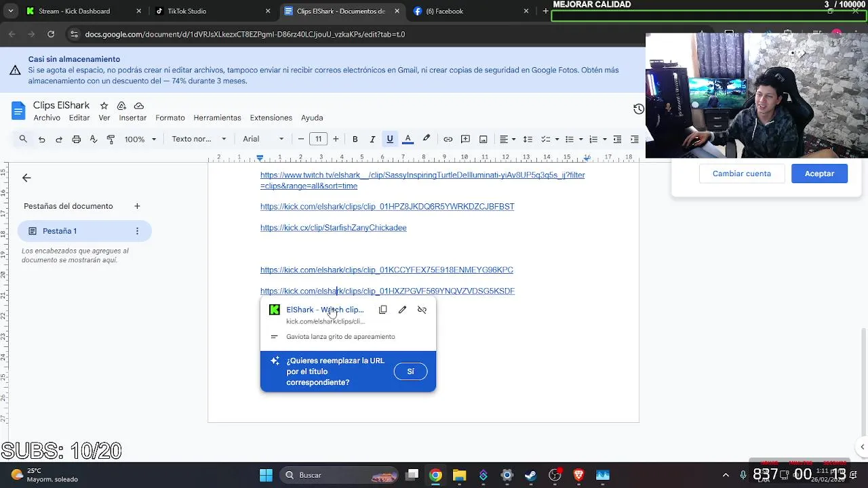Insert an image from the toolbar
Screen dimensions: 868x488
click(483, 139)
